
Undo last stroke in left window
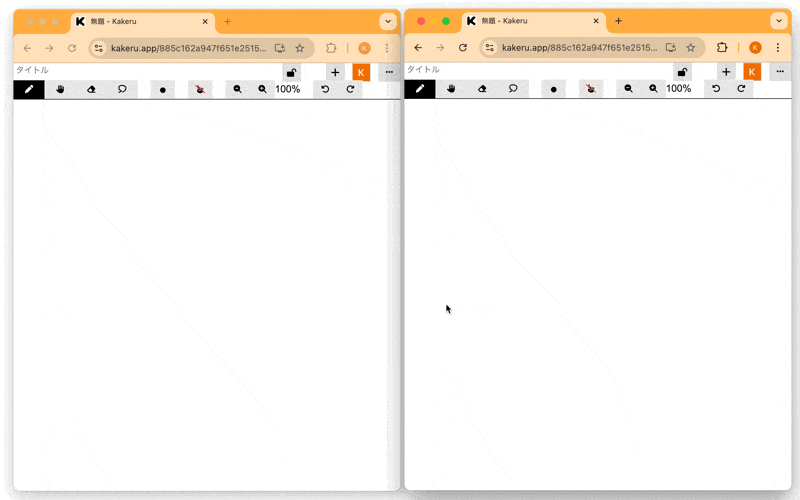pyautogui.click(x=325, y=89)
